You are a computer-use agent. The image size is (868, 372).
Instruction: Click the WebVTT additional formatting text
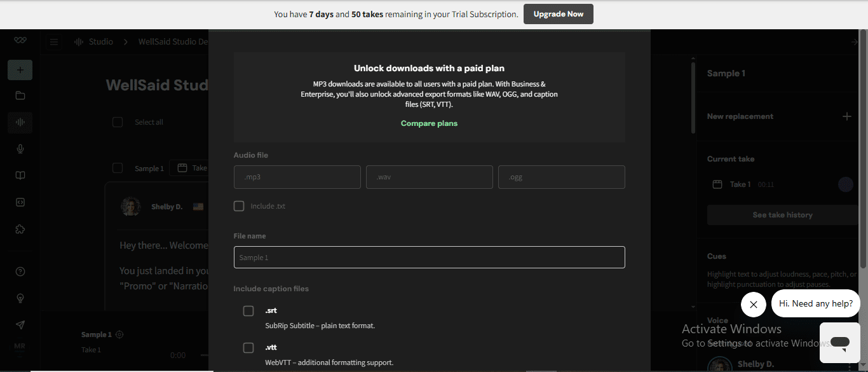(x=329, y=362)
